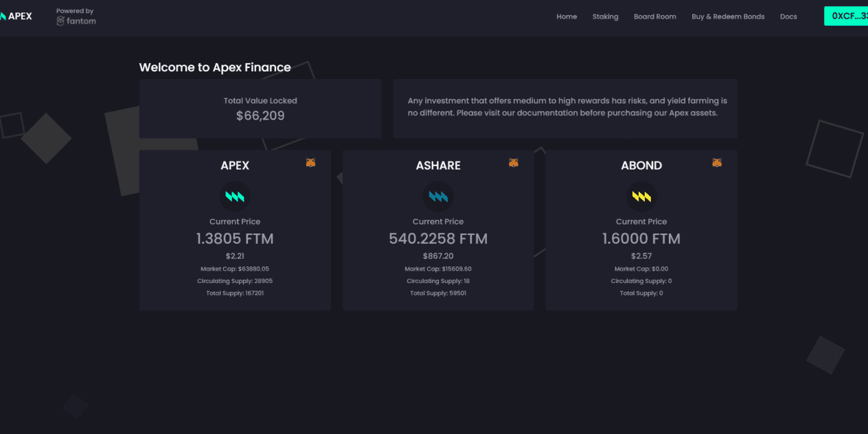The image size is (868, 434).
Task: Click the $2.21 APEX dollar price
Action: (x=235, y=256)
